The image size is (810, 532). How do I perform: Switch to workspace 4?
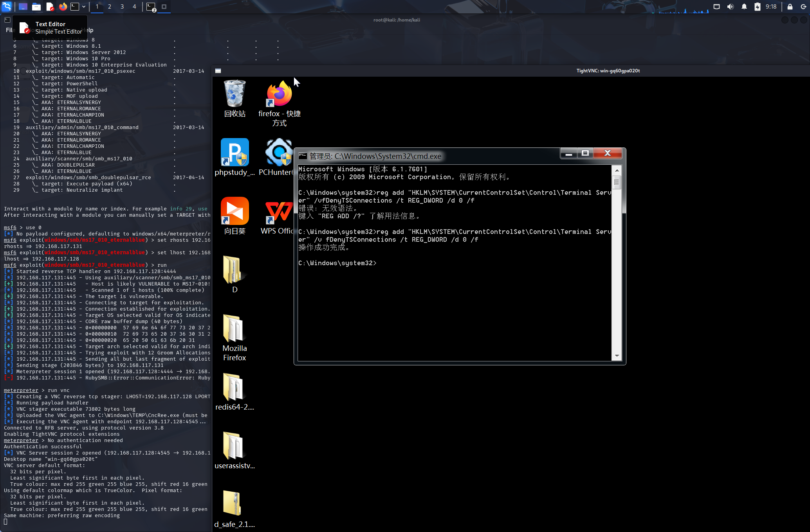pyautogui.click(x=134, y=7)
